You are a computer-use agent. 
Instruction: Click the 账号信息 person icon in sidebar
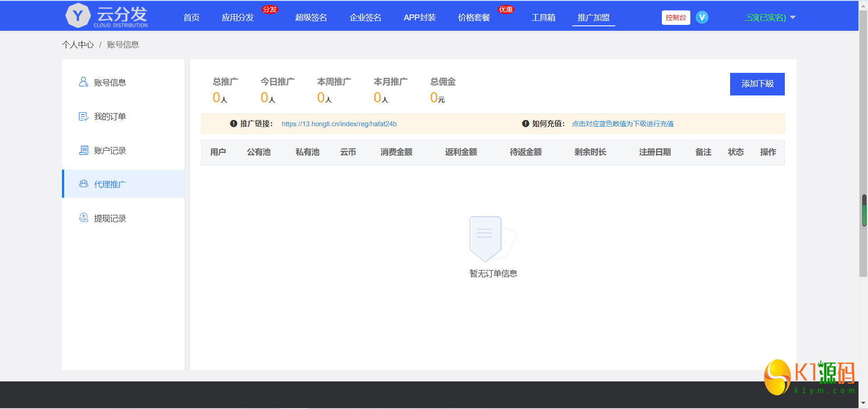84,82
